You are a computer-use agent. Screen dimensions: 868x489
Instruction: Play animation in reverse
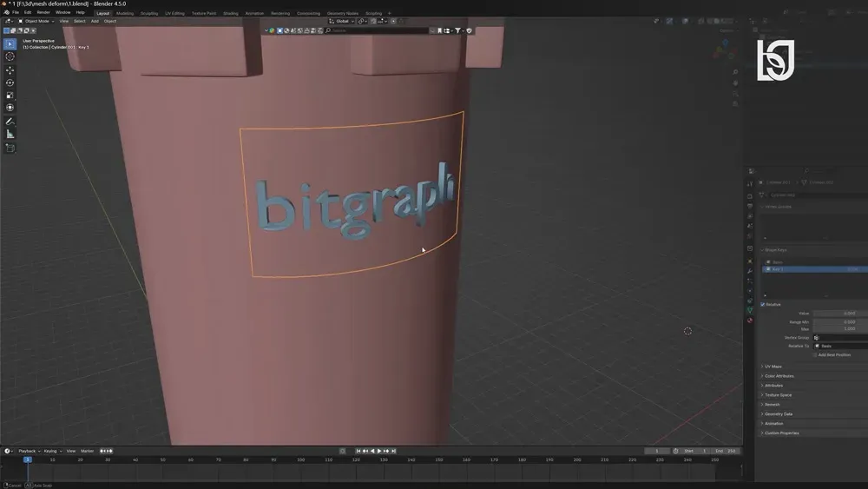pyautogui.click(x=372, y=451)
